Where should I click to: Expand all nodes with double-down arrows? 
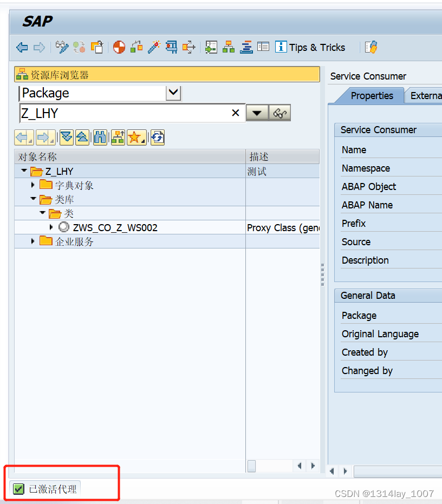tap(67, 138)
